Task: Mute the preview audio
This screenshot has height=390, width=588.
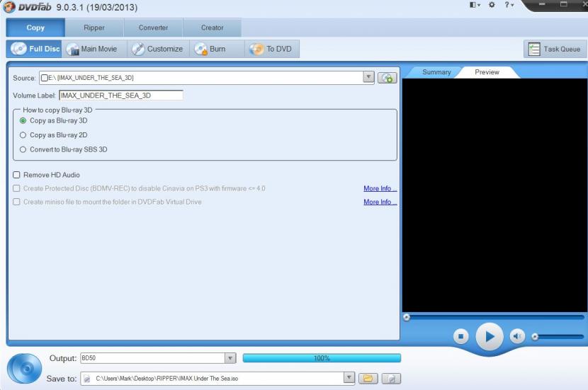Action: 517,336
